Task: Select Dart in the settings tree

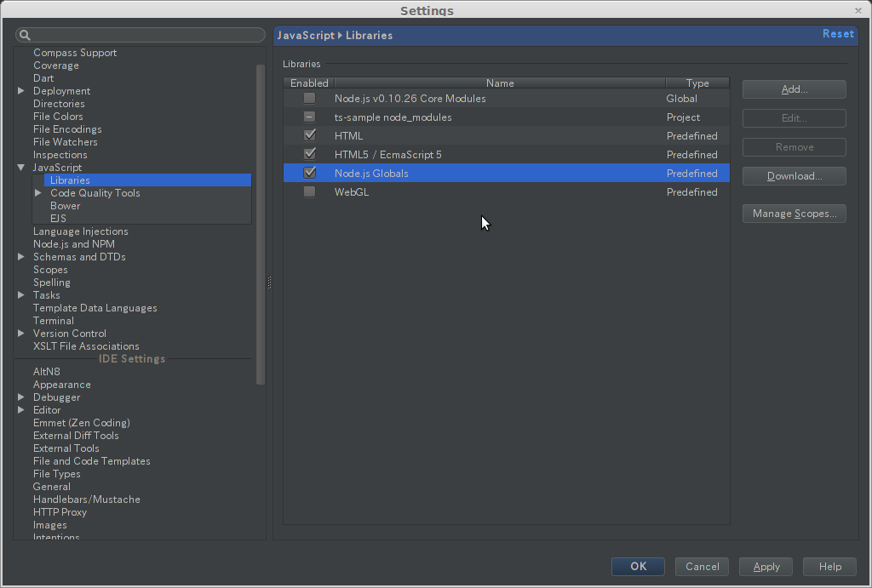Action: coord(43,78)
